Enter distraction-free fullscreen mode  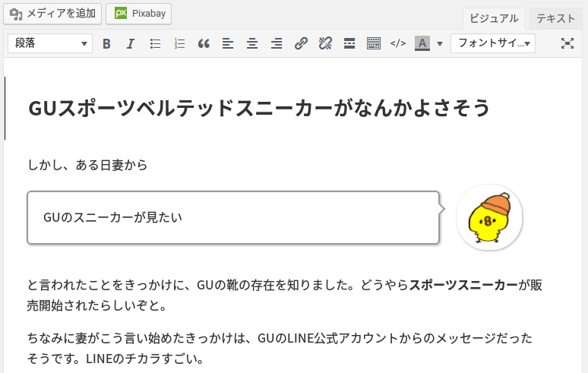pos(567,44)
